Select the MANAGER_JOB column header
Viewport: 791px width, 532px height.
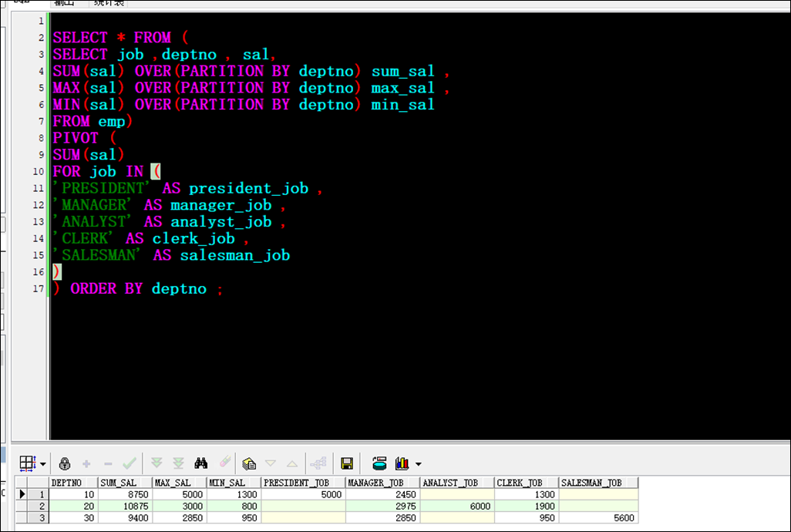pos(383,483)
